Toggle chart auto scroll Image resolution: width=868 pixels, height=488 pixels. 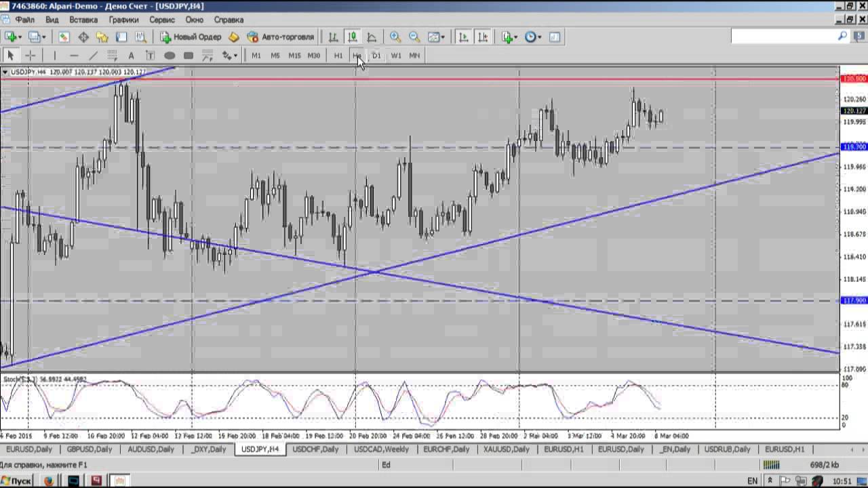pos(463,37)
